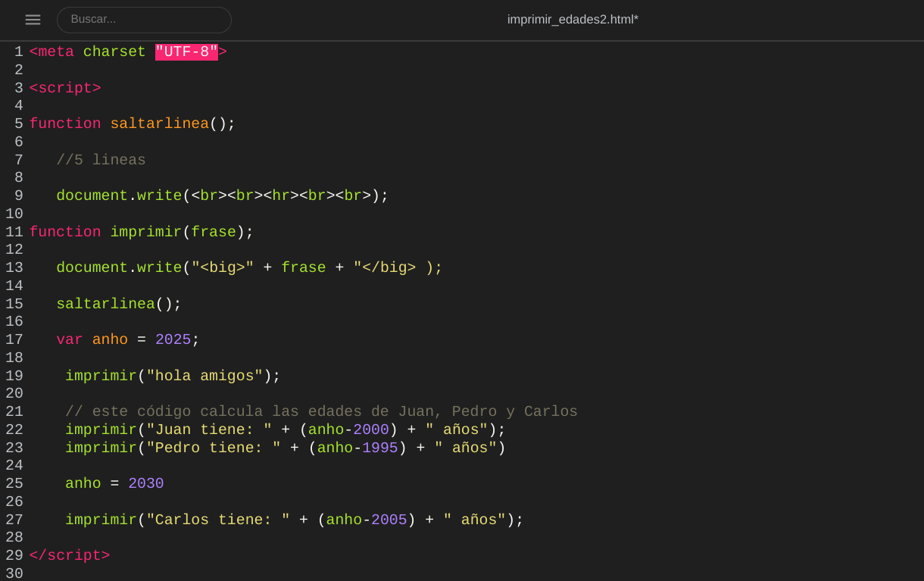Viewport: 924px width, 581px height.
Task: Click line number 1 in gutter
Action: tap(18, 52)
